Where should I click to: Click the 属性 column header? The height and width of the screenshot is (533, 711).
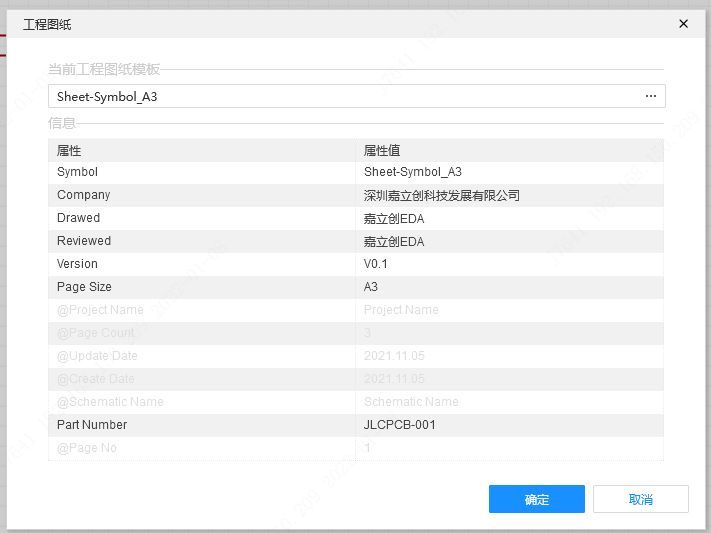tap(201, 150)
